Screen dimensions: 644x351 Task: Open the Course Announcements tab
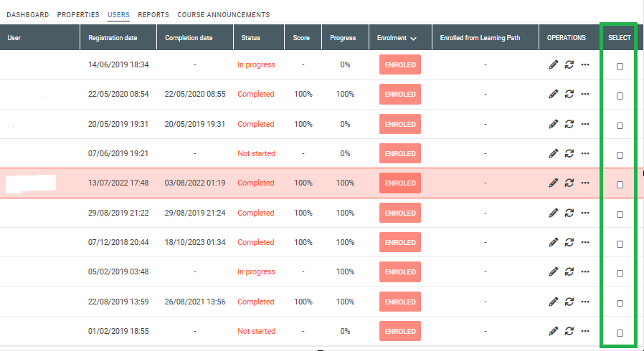pyautogui.click(x=224, y=15)
